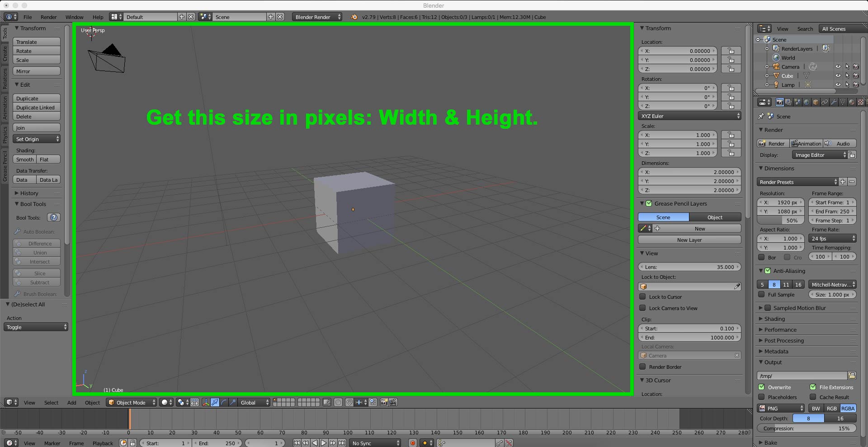Open the Texture properties checkered icon
The image size is (868, 447).
coord(860,102)
